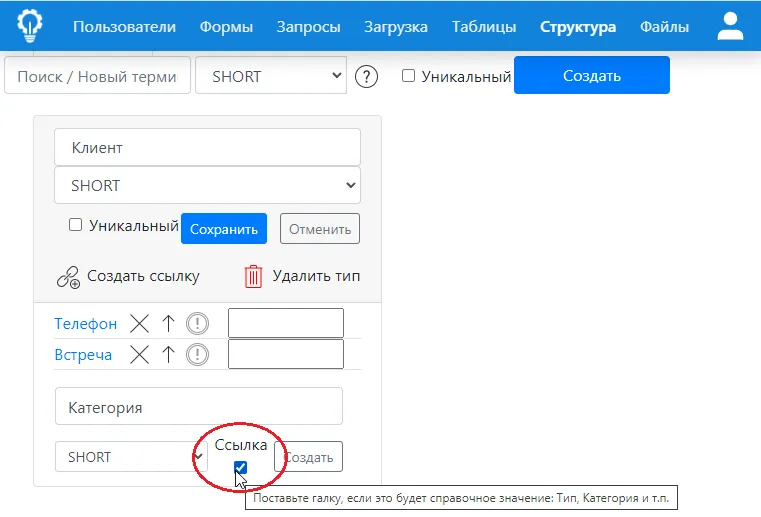Open the Встреча link
Screen dimensions: 761x517
(83, 354)
